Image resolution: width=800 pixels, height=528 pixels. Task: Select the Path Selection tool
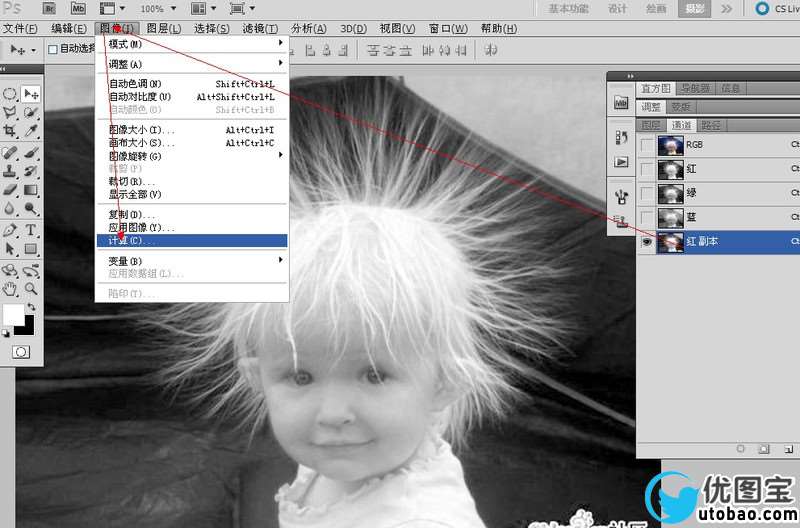(10, 248)
